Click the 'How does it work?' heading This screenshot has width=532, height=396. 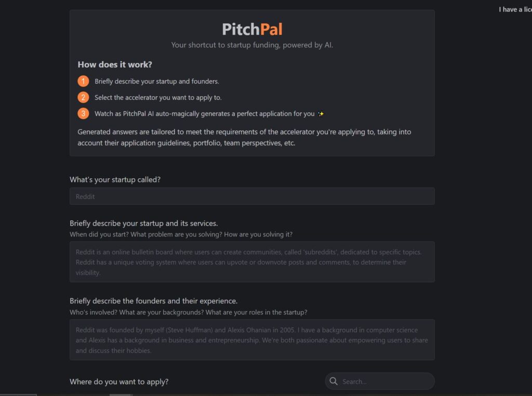[x=115, y=64]
